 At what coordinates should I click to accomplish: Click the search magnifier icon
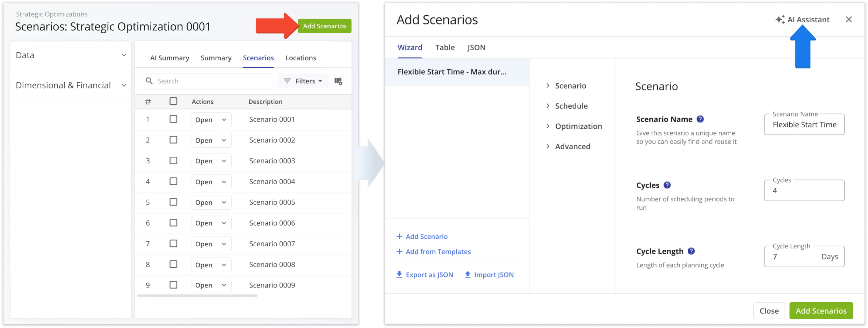pos(149,81)
